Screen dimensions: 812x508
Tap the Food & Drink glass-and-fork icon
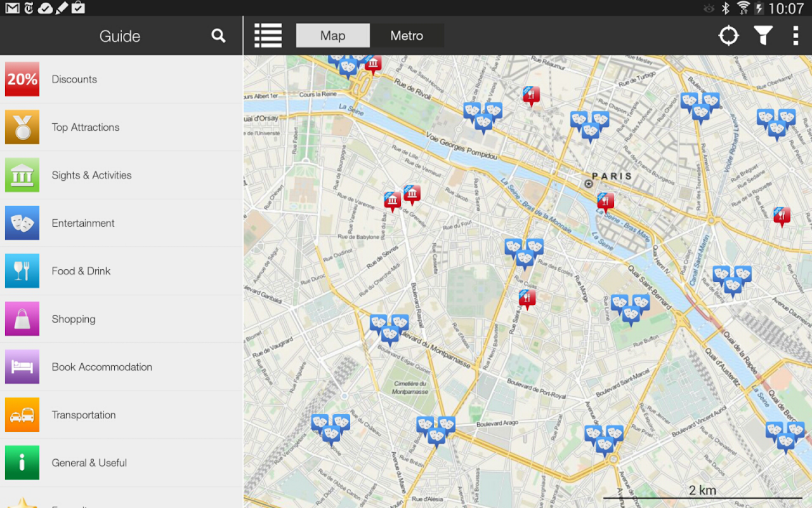[x=22, y=271]
